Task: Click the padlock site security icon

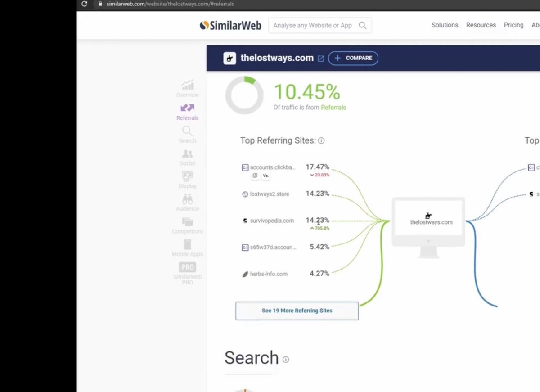Action: tap(100, 4)
